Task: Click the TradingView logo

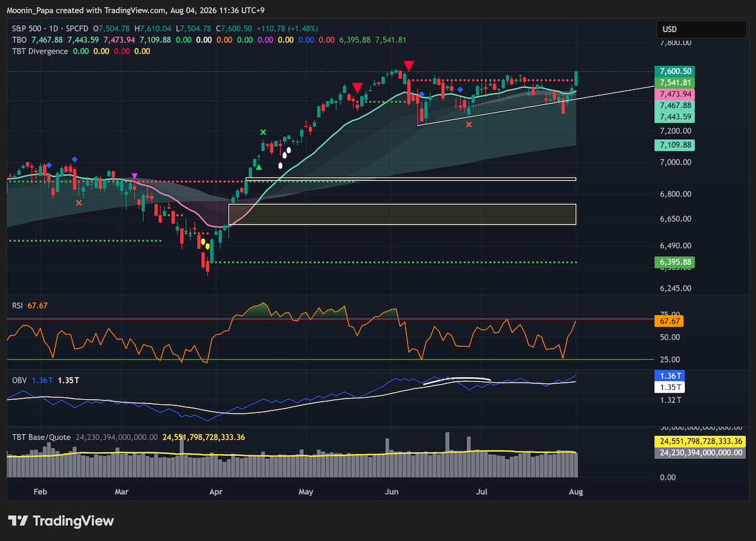Action: [62, 521]
